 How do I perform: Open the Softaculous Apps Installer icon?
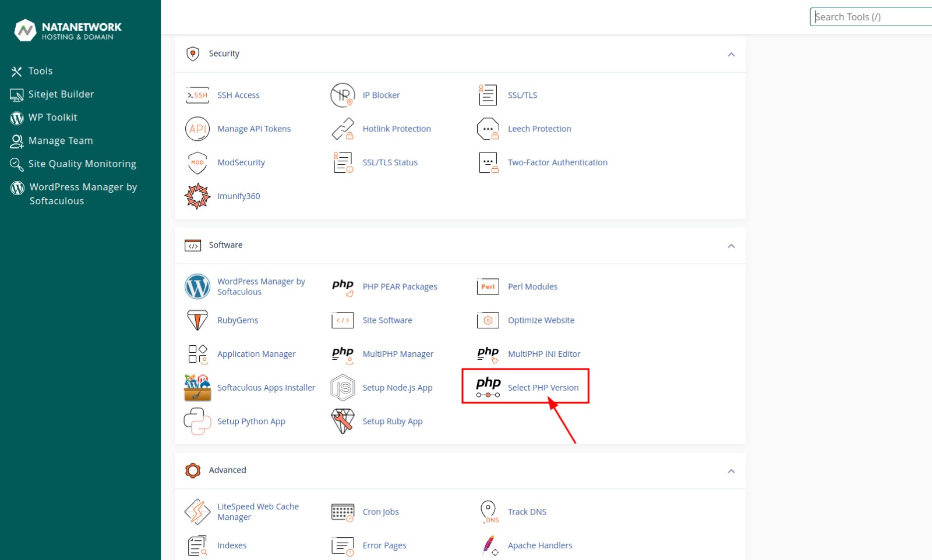[197, 388]
